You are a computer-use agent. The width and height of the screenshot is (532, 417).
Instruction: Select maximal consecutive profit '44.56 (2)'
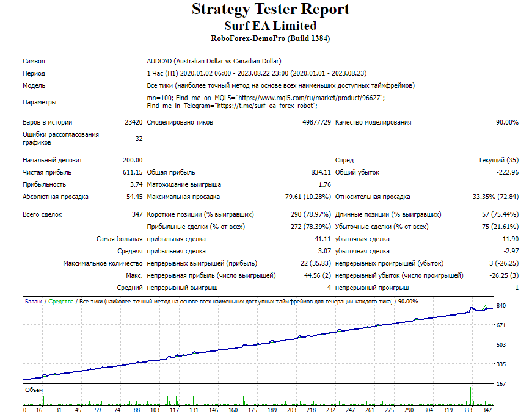[317, 275]
